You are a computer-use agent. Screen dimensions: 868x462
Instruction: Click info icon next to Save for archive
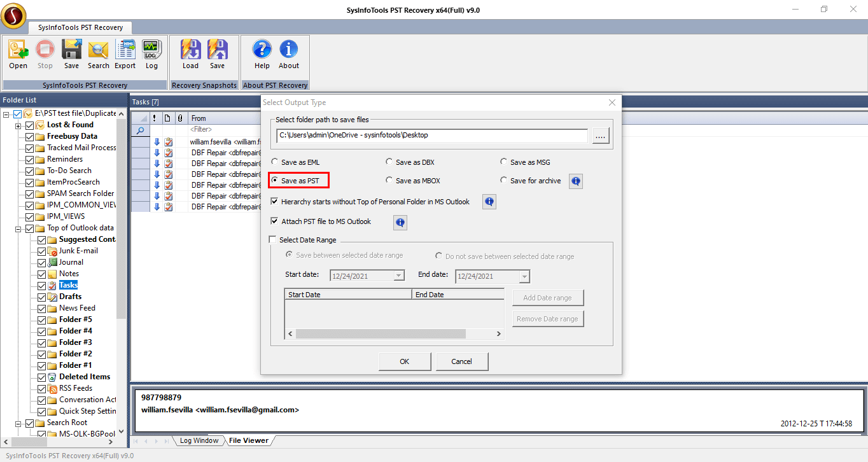pyautogui.click(x=575, y=181)
